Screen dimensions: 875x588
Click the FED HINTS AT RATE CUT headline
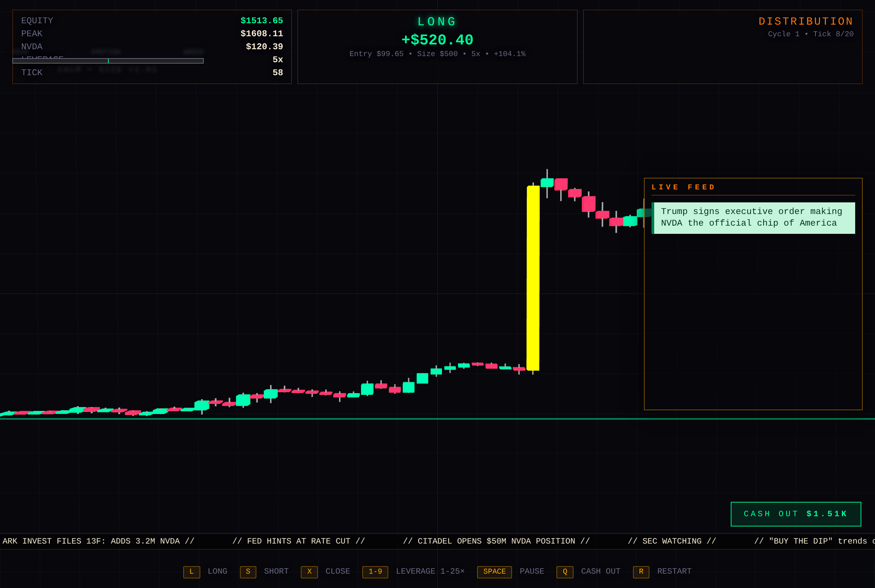298,541
